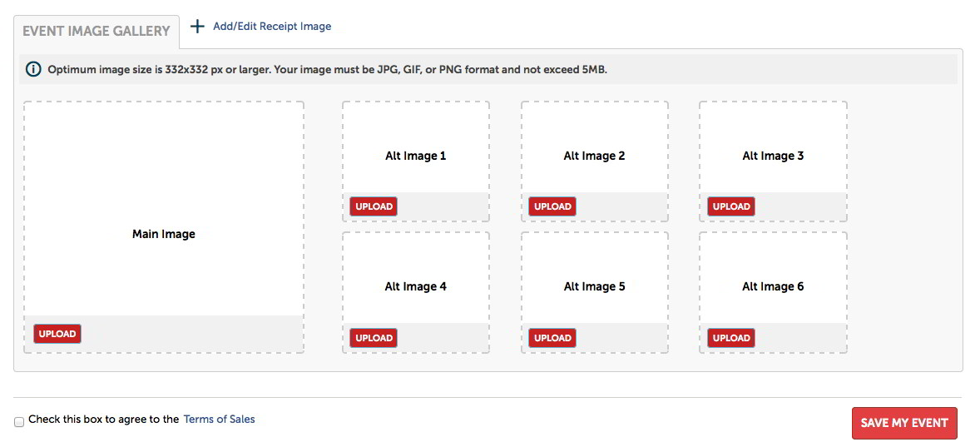The height and width of the screenshot is (447, 980).
Task: Open the Add/Edit Receipt Image tab
Action: (x=272, y=27)
